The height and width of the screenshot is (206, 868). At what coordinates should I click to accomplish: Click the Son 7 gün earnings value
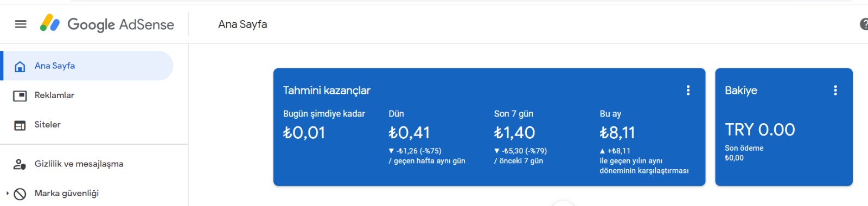pyautogui.click(x=514, y=132)
